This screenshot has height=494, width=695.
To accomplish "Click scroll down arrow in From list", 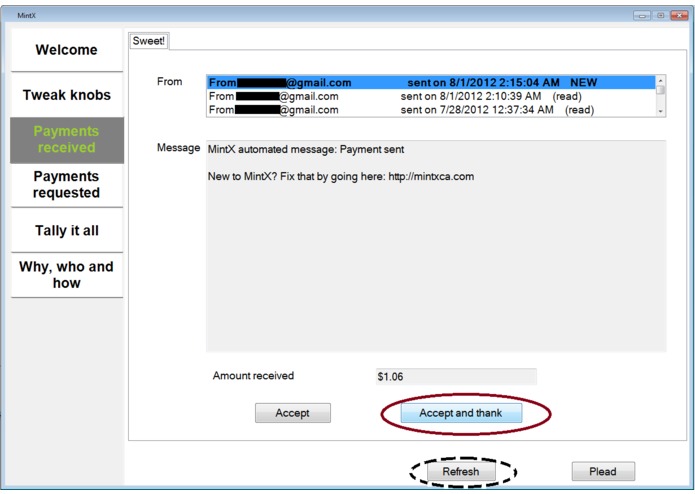I will [x=660, y=112].
